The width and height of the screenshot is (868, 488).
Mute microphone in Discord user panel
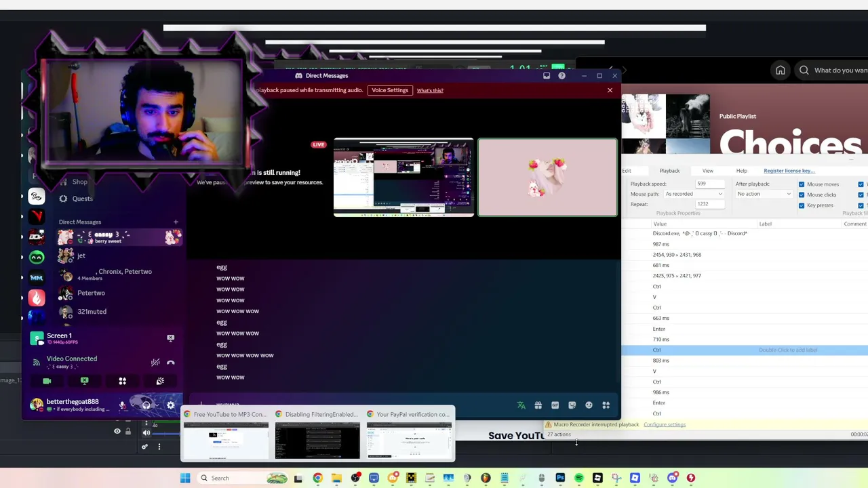pyautogui.click(x=122, y=405)
